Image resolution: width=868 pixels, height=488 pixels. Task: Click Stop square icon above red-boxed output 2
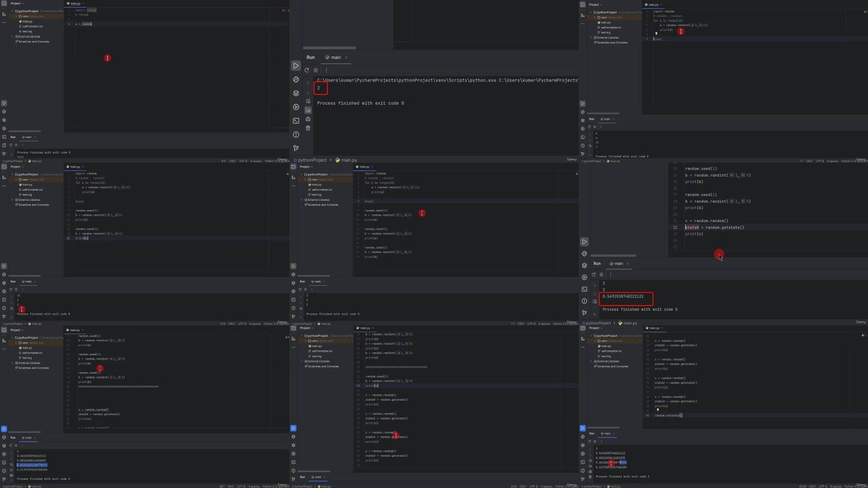[316, 70]
